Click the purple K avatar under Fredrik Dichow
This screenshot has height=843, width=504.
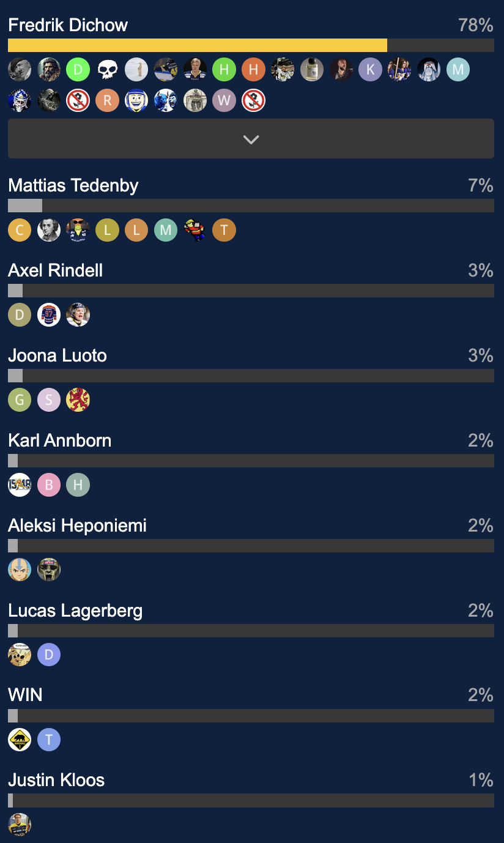(370, 70)
